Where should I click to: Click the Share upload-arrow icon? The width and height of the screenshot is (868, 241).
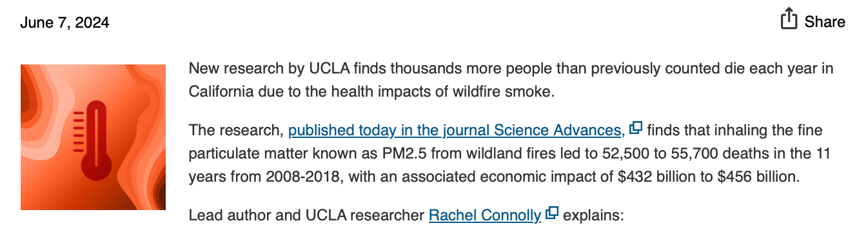(x=789, y=19)
